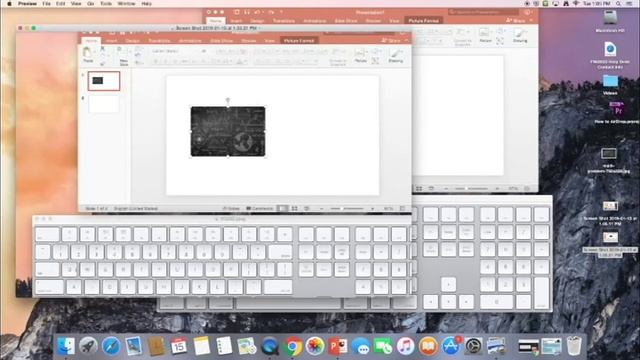This screenshot has width=640, height=360.
Task: Open the Go menu
Action: 91,3
